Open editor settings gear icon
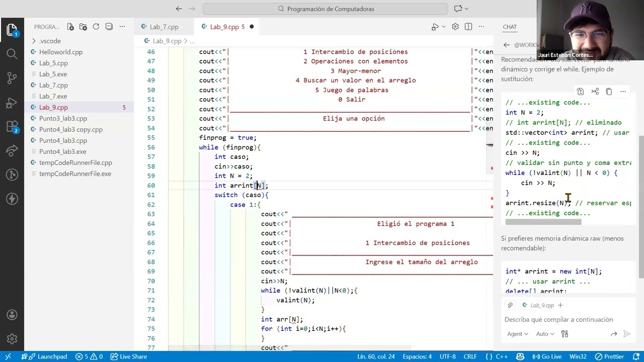Screen dimensions: 644x362 point(455,27)
